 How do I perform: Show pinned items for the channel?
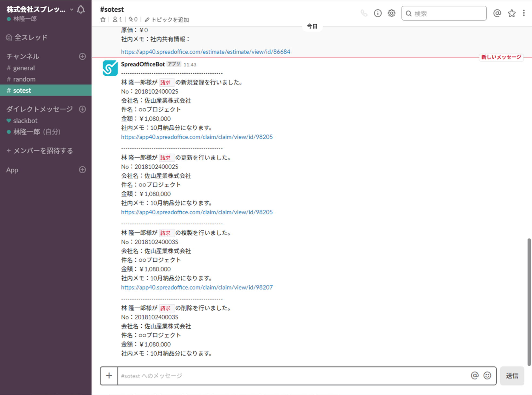(x=133, y=19)
